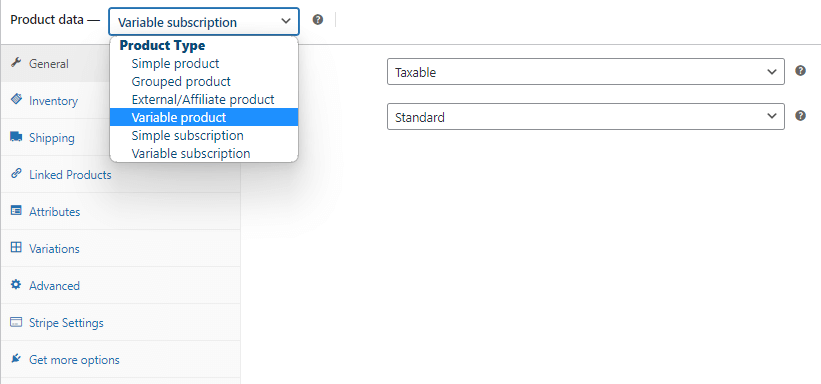This screenshot has width=821, height=384.
Task: Click the Advanced gear icon
Action: click(16, 285)
